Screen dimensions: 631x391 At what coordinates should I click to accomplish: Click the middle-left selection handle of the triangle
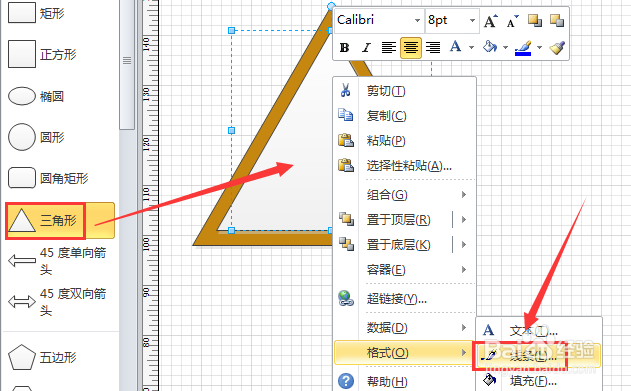point(231,130)
